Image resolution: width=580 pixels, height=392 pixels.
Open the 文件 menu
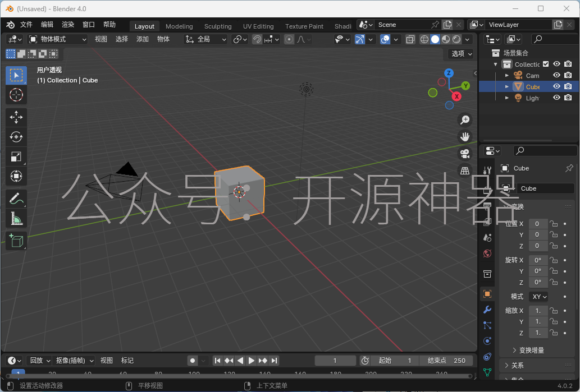tap(26, 25)
